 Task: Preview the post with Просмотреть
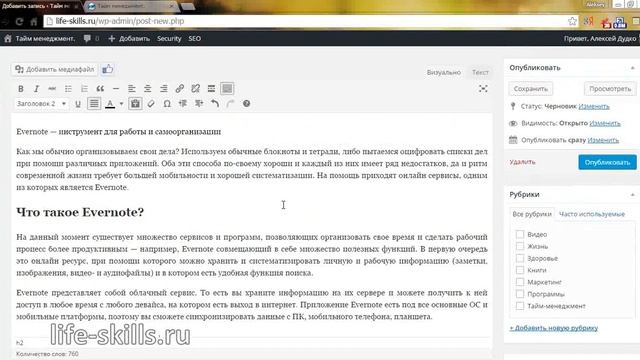[x=610, y=89]
